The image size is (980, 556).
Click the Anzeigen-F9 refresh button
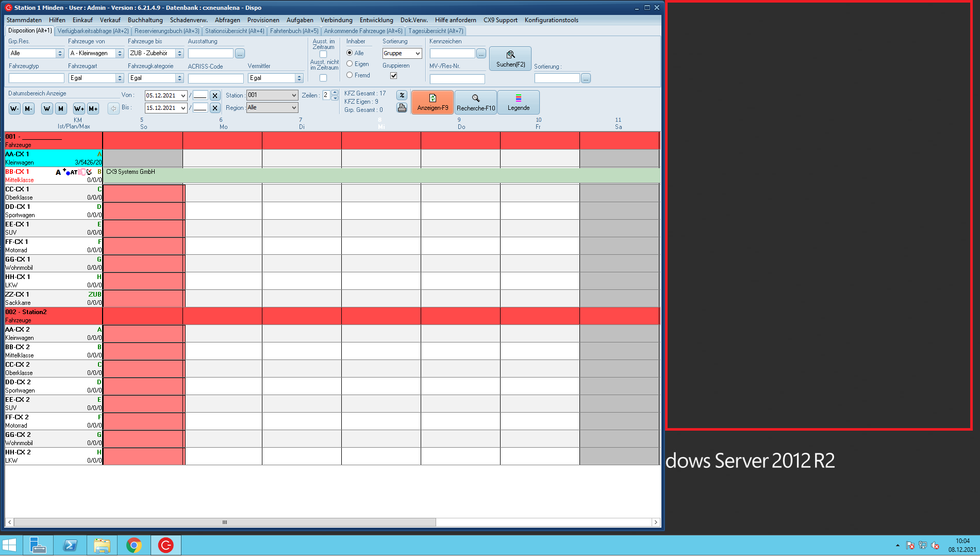432,102
